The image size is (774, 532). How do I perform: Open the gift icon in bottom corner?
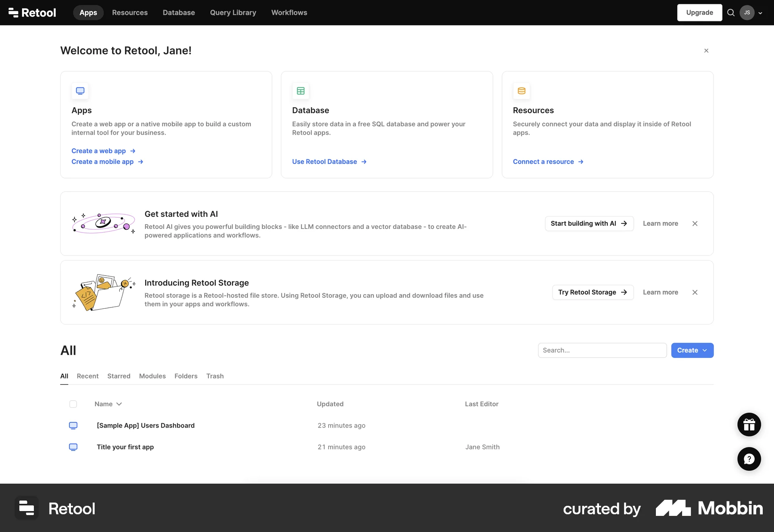(749, 424)
